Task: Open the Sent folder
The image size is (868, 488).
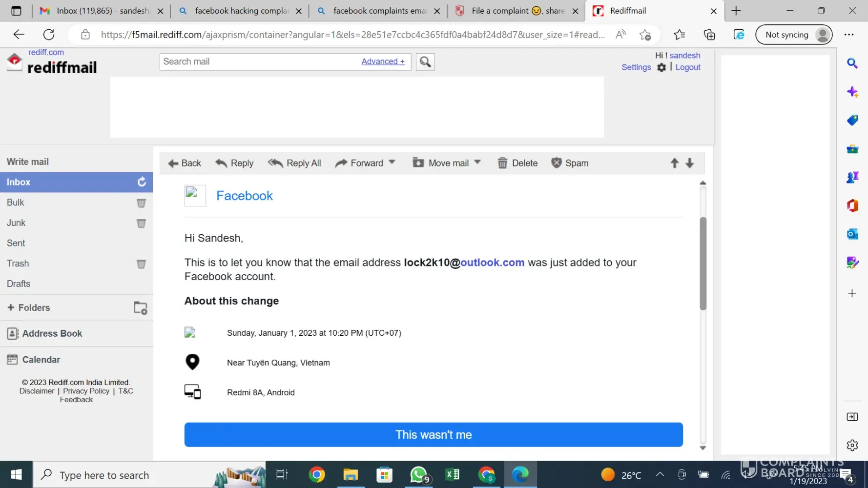Action: (16, 243)
